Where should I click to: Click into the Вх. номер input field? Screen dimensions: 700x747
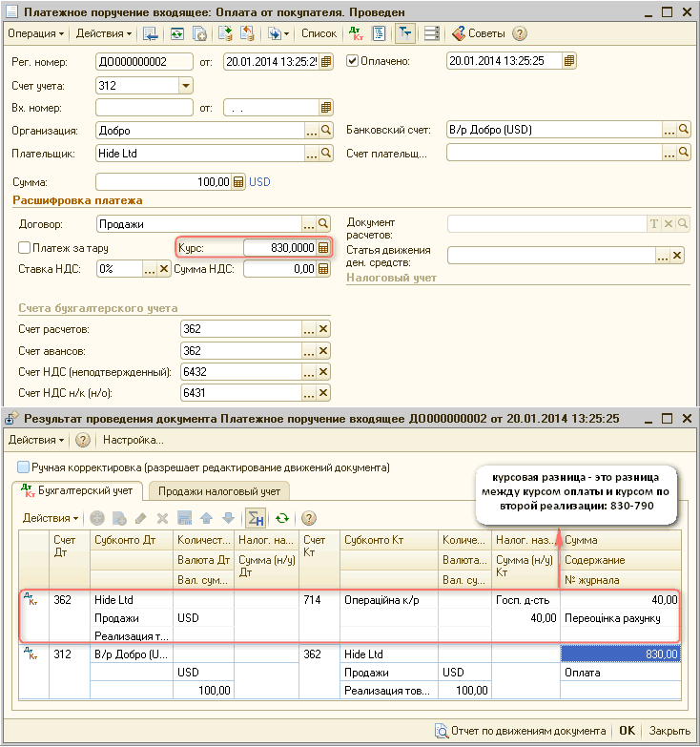[x=144, y=108]
